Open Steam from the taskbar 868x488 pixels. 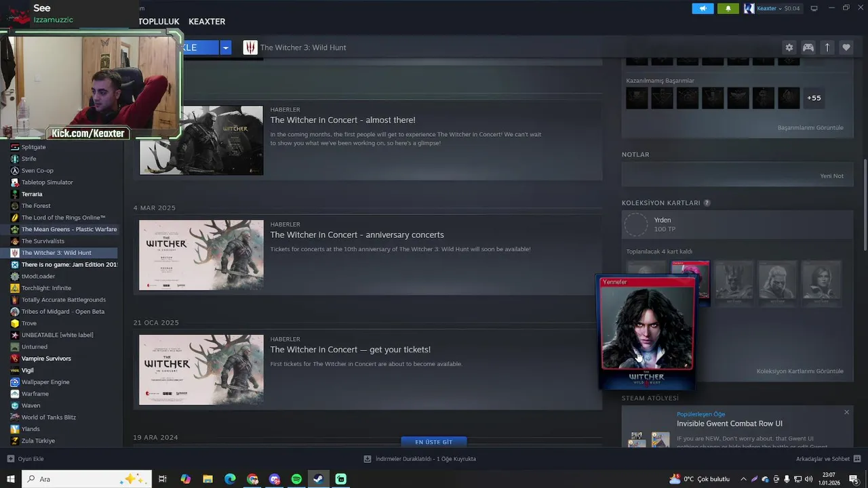coord(318,479)
